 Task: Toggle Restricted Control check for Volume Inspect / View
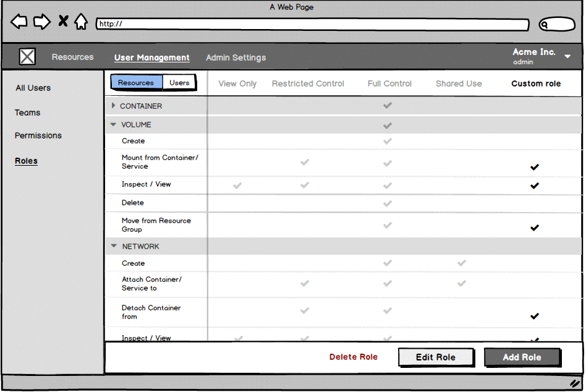(x=305, y=185)
